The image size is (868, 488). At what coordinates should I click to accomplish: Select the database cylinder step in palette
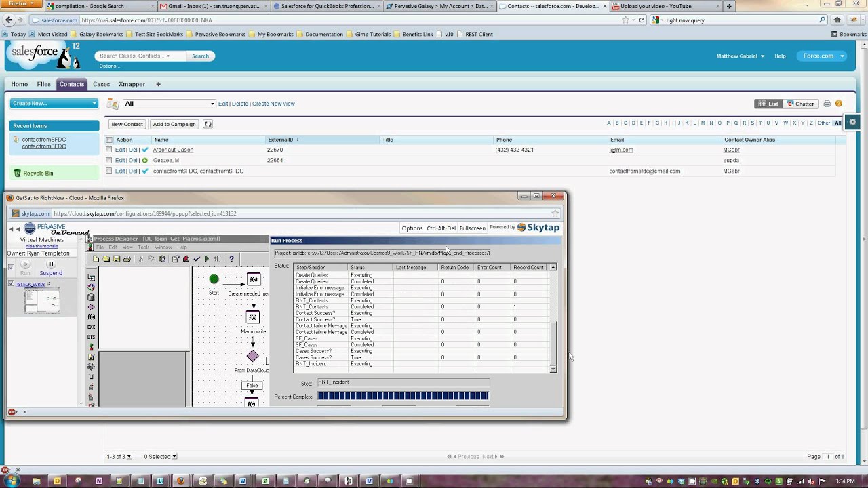92,297
